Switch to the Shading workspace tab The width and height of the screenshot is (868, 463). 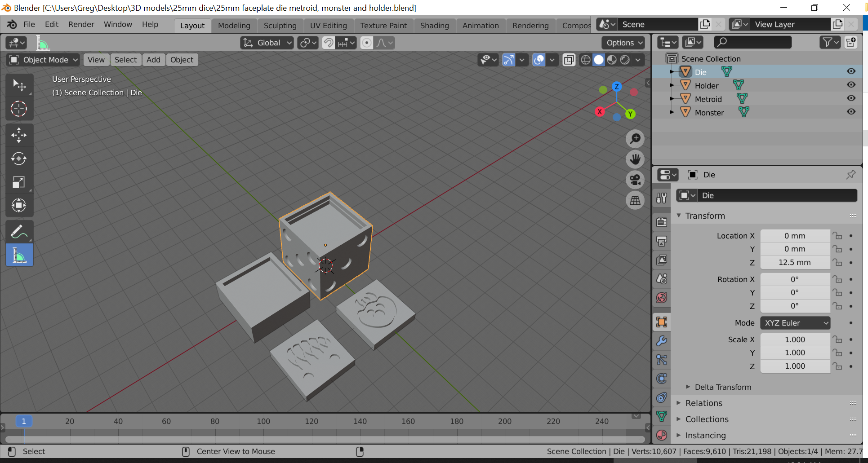[x=434, y=26]
